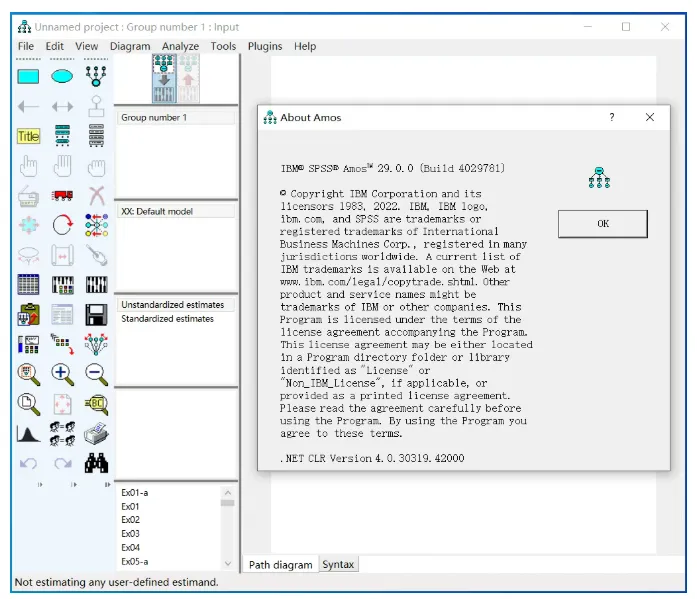Select all objects with the open hand tool
Image resolution: width=697 pixels, height=599 pixels.
(62, 166)
